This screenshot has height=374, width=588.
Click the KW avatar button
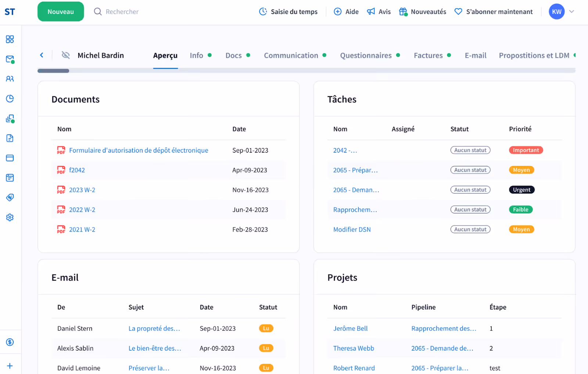556,12
